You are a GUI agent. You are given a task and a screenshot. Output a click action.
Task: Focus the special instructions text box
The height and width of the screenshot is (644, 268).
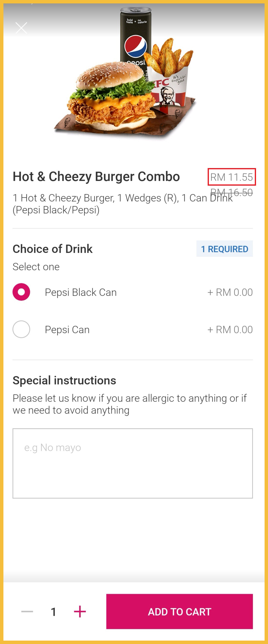tap(132, 463)
